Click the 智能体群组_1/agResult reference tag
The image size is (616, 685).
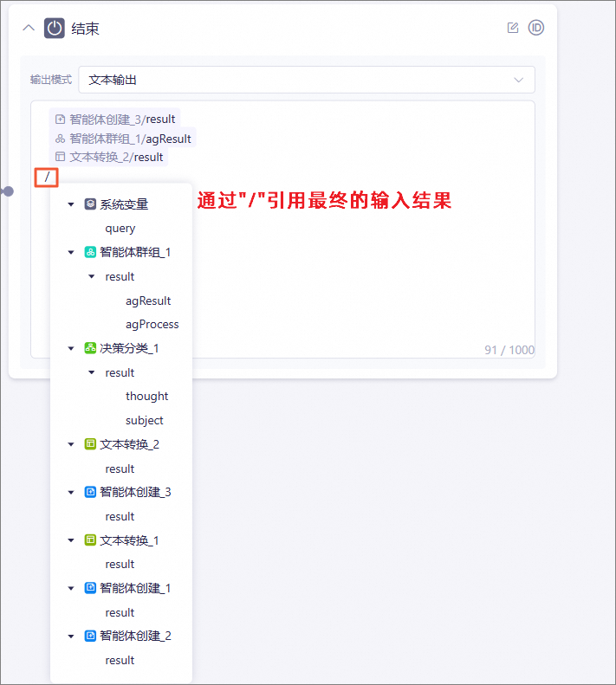pos(123,139)
